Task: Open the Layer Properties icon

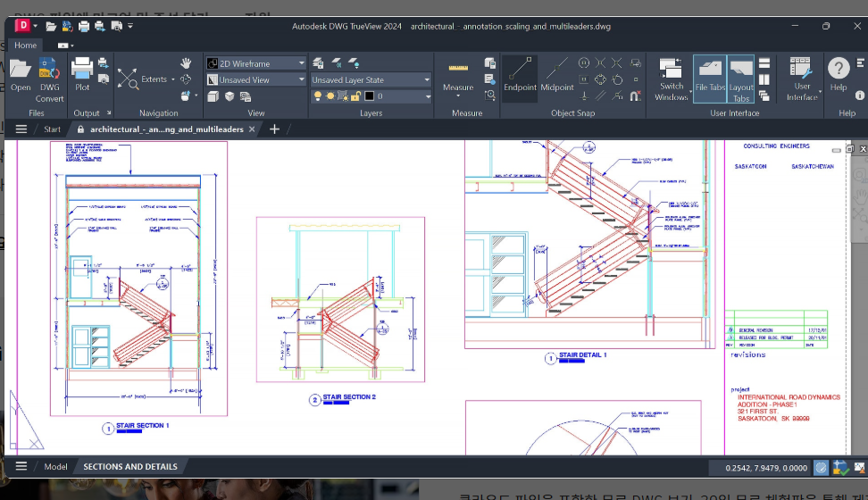Action: [x=318, y=63]
